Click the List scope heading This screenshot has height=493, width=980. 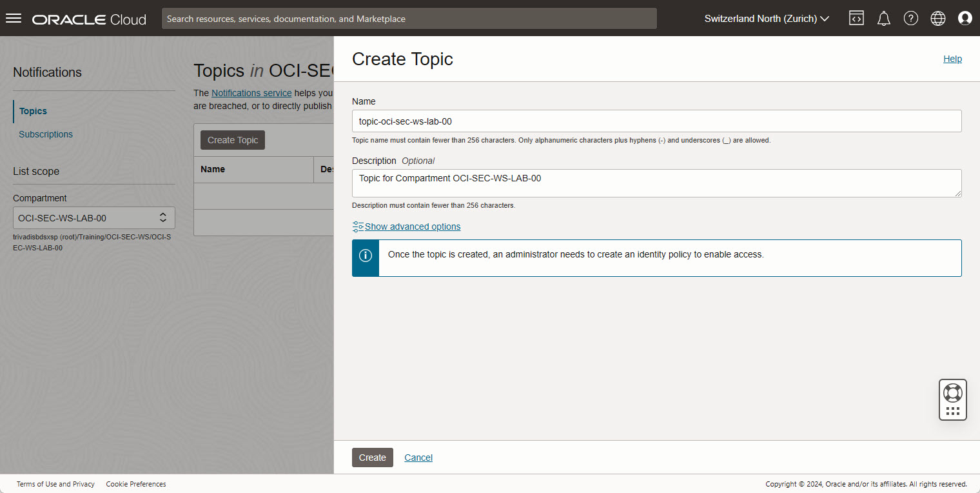pos(36,171)
